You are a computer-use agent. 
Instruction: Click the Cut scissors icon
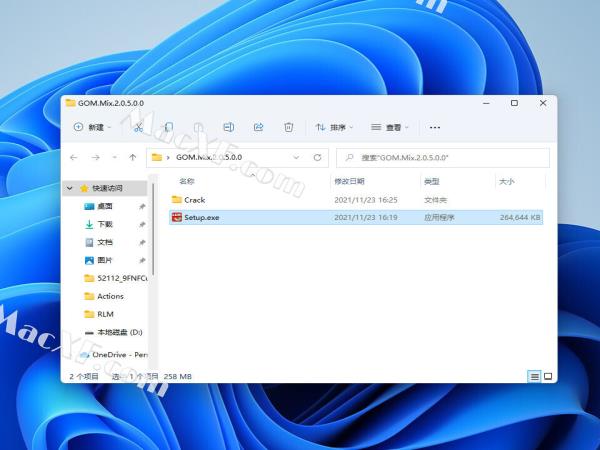pyautogui.click(x=138, y=127)
